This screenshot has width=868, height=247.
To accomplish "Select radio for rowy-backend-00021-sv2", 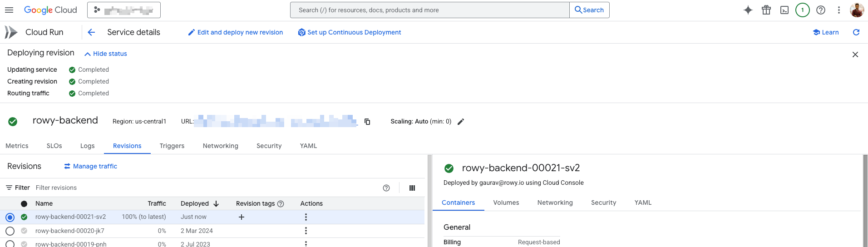I will click(10, 217).
